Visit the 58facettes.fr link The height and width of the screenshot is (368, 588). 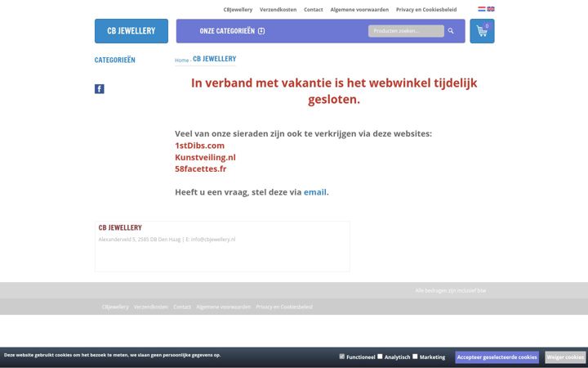tap(201, 168)
